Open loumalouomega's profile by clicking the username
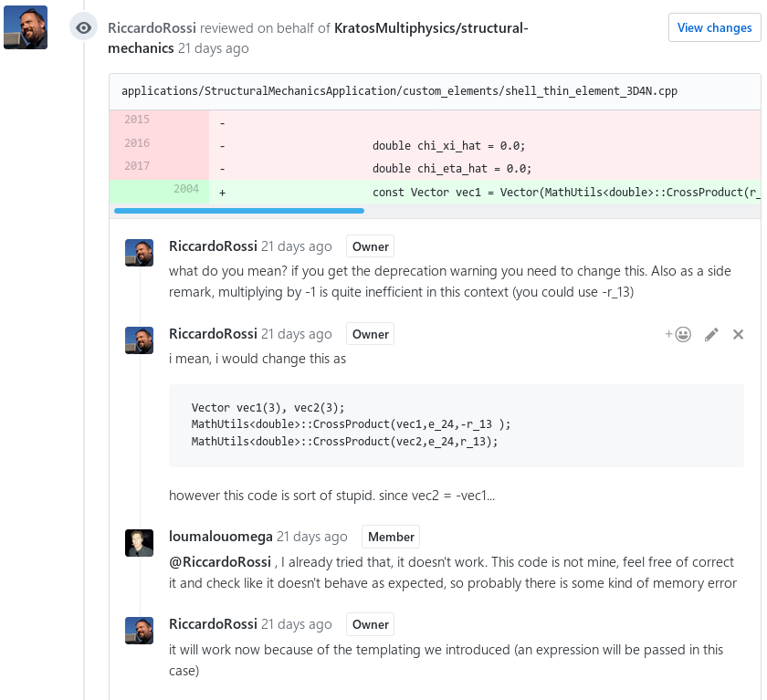Viewport: 767px width, 700px height. click(221, 537)
